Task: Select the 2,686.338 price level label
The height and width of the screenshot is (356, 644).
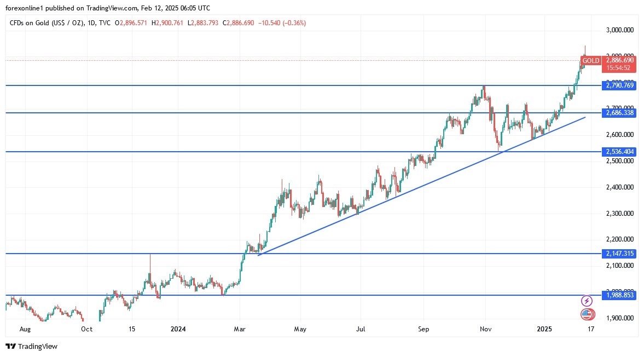Action: 619,113
